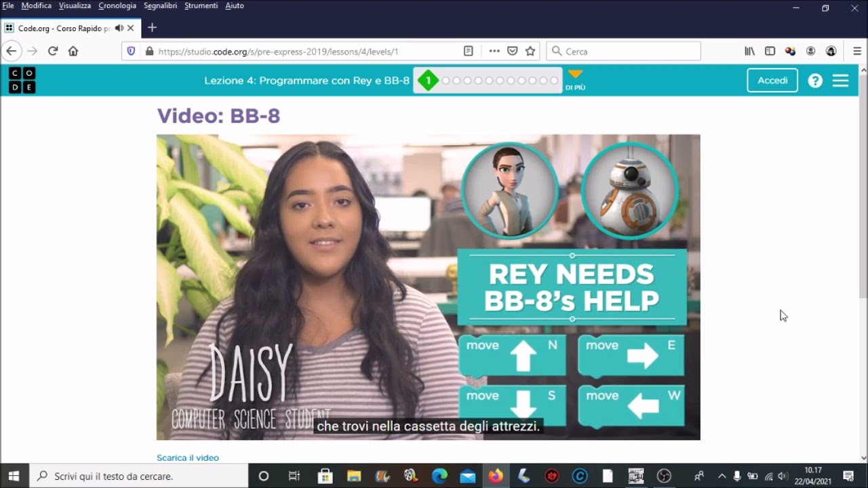The image size is (868, 488).
Task: Click the address bar URL
Action: tap(278, 52)
